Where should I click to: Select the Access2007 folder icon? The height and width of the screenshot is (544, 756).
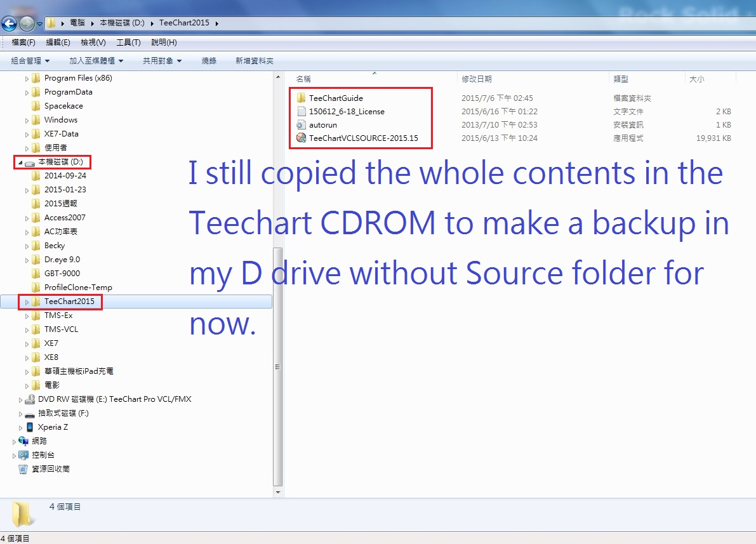(36, 218)
